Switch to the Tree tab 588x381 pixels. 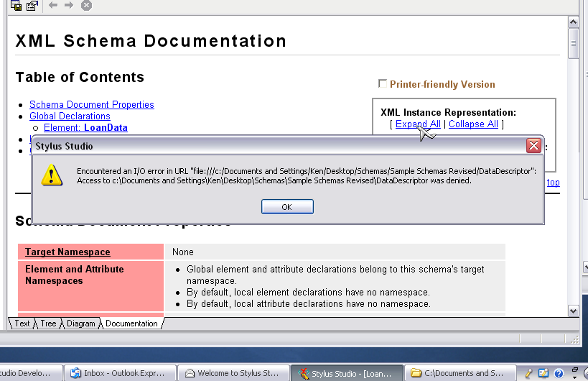[48, 323]
